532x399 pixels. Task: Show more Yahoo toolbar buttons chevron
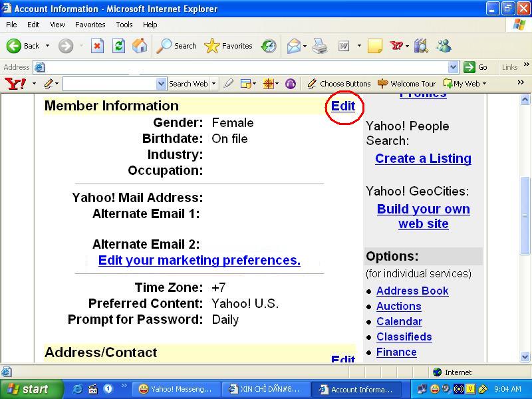pos(521,82)
